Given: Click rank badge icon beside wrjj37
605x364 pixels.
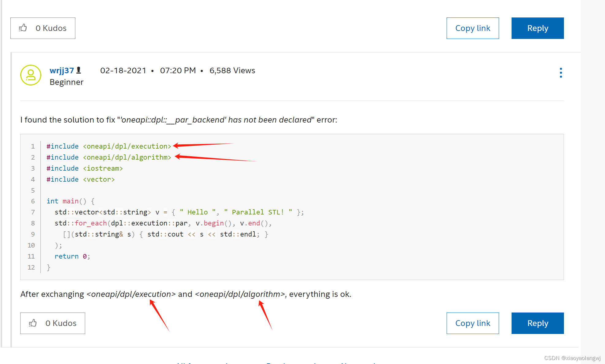Looking at the screenshot, I should pos(79,70).
